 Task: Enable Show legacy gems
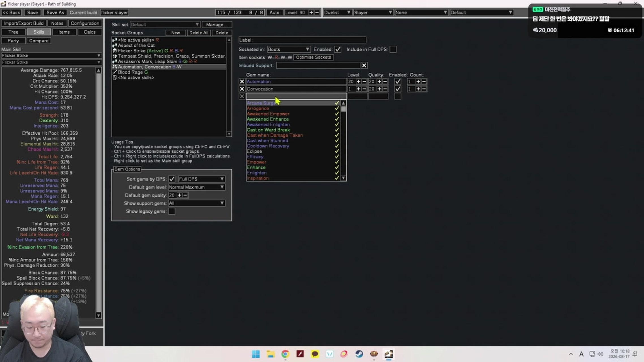point(172,211)
